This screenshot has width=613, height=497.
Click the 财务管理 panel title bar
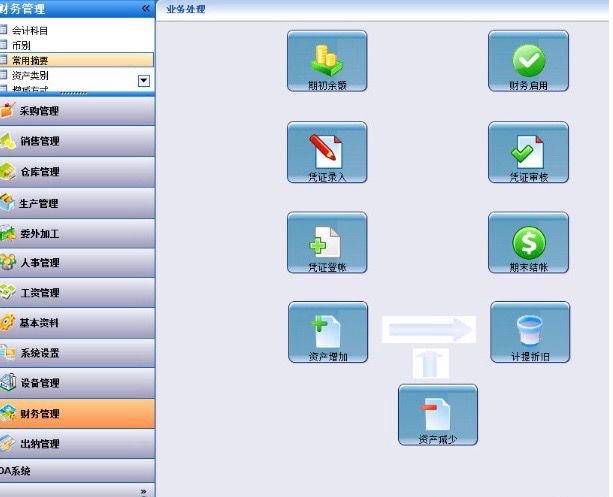[77, 8]
